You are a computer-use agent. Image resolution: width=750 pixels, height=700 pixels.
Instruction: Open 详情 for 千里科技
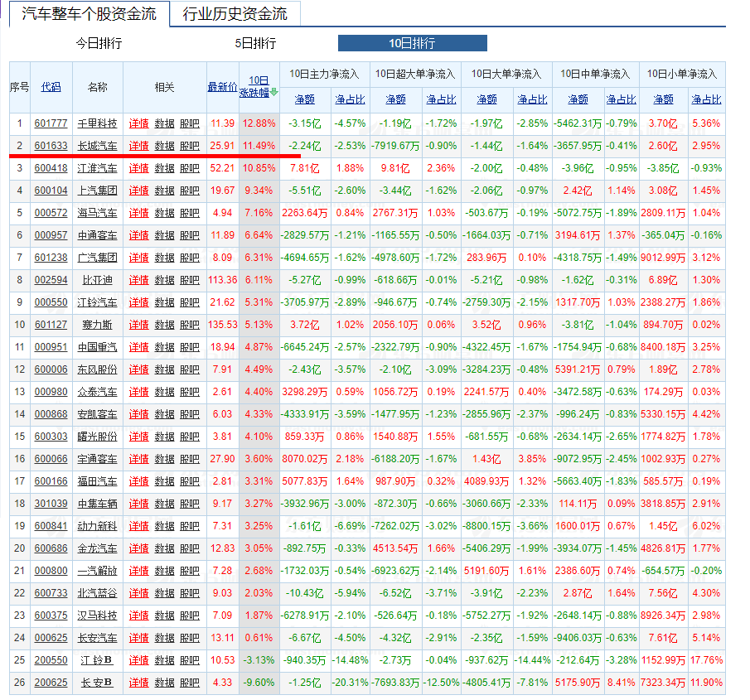pyautogui.click(x=138, y=123)
